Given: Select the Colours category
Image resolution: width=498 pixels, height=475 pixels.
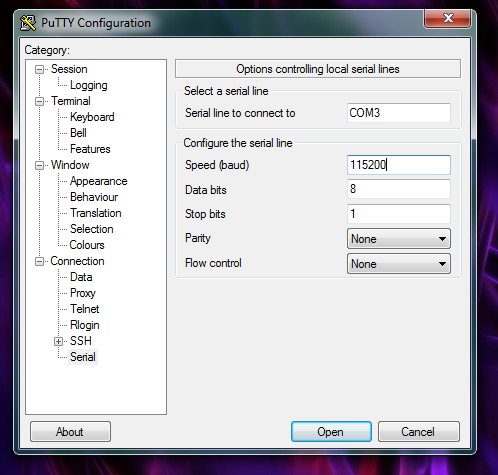Looking at the screenshot, I should [87, 245].
